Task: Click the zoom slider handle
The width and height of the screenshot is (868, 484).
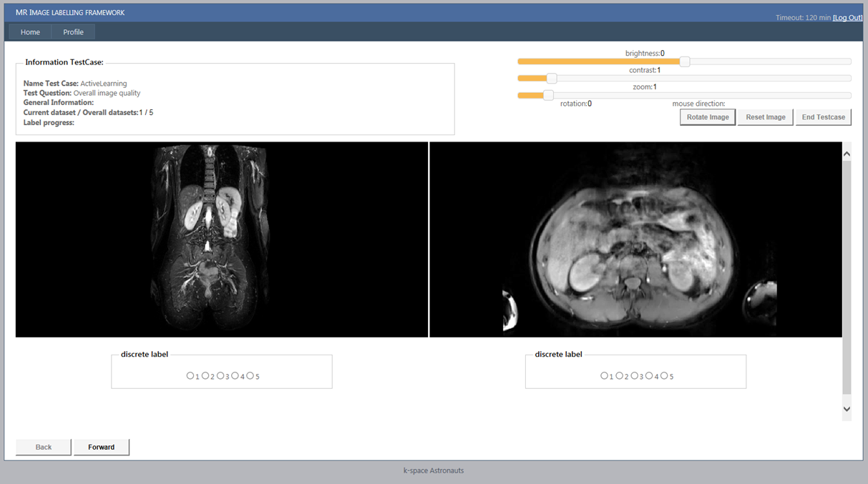Action: click(549, 95)
